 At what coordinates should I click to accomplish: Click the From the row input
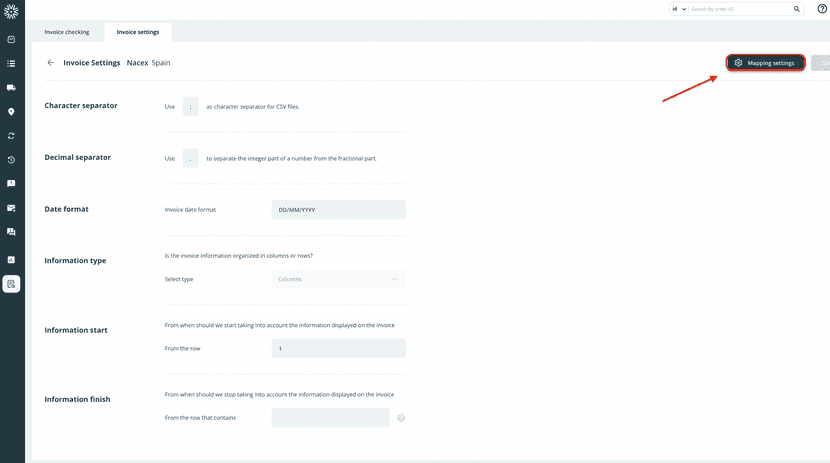tap(338, 348)
